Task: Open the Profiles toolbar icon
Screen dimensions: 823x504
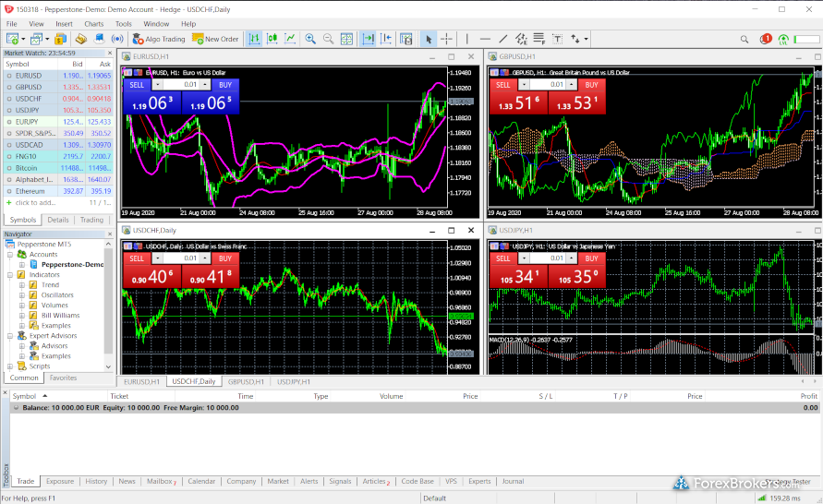Action: coord(36,39)
